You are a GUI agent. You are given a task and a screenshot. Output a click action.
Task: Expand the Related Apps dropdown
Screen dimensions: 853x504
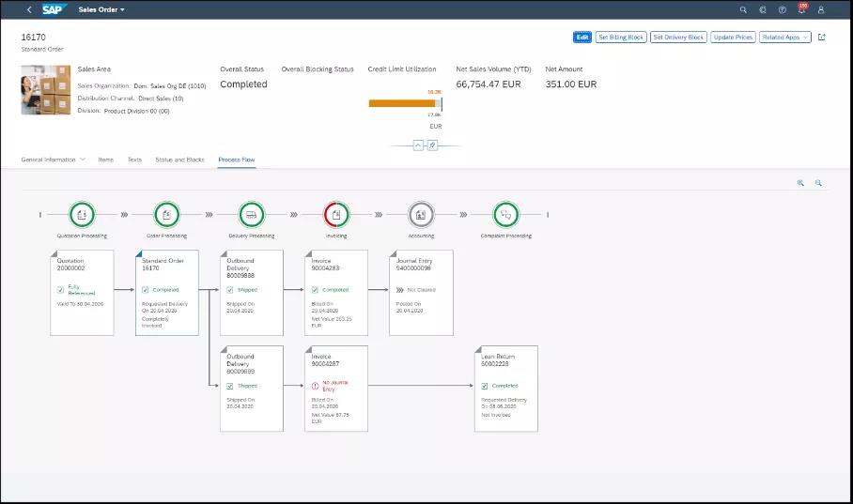pyautogui.click(x=785, y=38)
